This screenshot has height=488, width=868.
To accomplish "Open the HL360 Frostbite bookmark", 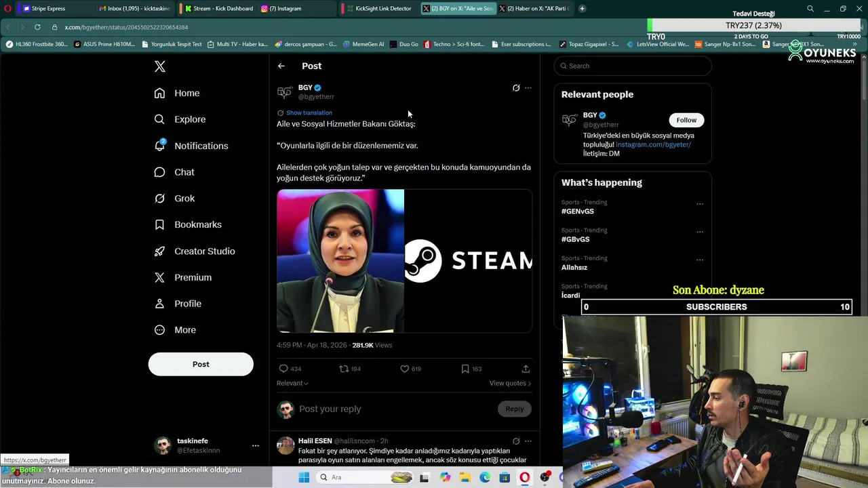I will (37, 44).
